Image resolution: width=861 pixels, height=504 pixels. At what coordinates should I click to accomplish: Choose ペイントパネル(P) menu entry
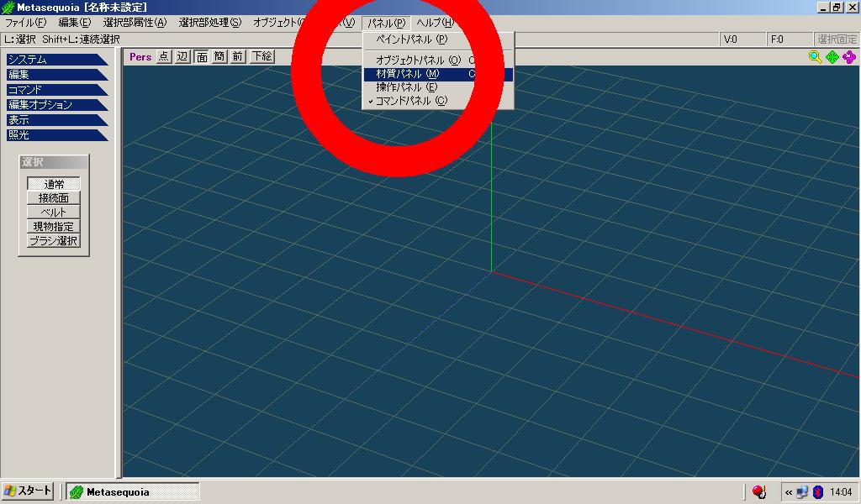pos(437,39)
